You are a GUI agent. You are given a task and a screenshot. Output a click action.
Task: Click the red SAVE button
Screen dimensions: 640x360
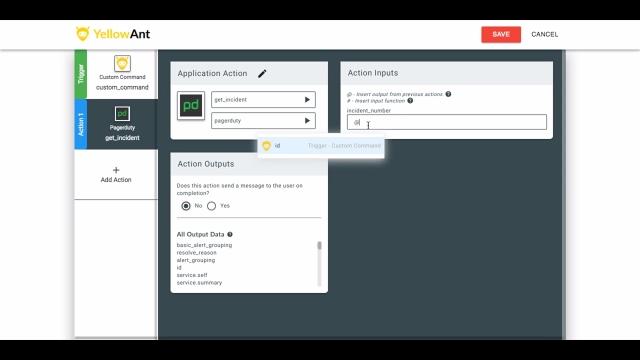(x=501, y=34)
